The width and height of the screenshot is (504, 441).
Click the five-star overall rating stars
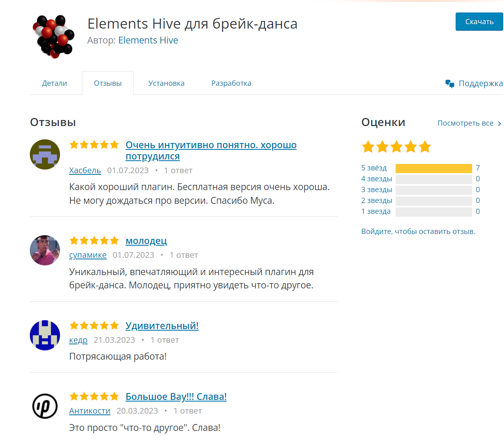(x=396, y=147)
